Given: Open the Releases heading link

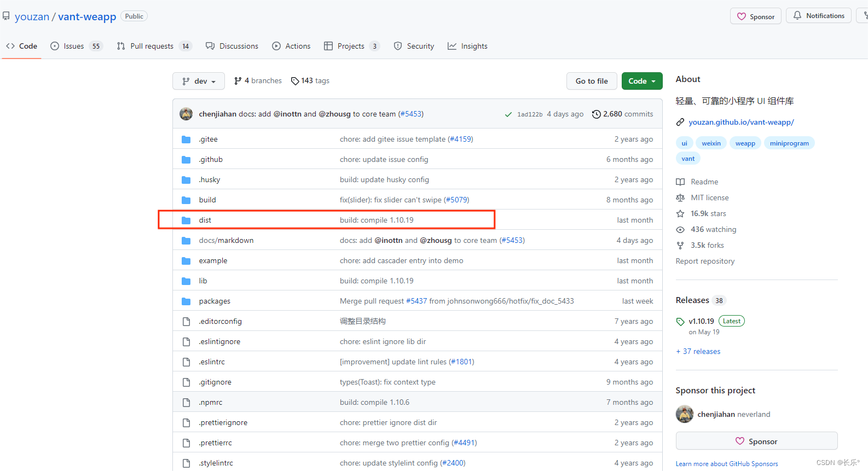Looking at the screenshot, I should (692, 300).
